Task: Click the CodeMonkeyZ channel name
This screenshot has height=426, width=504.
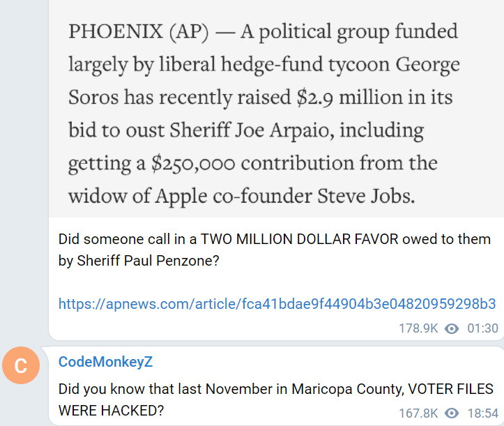Action: (105, 362)
